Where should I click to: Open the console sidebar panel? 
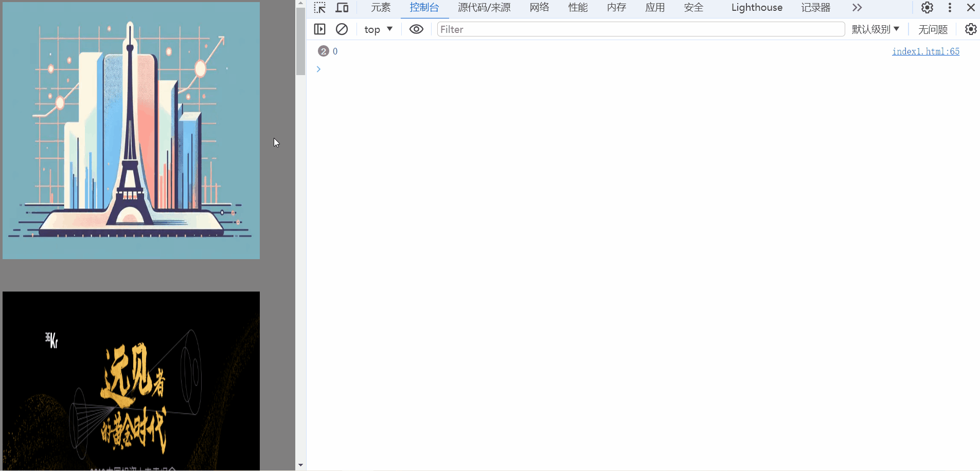click(319, 29)
